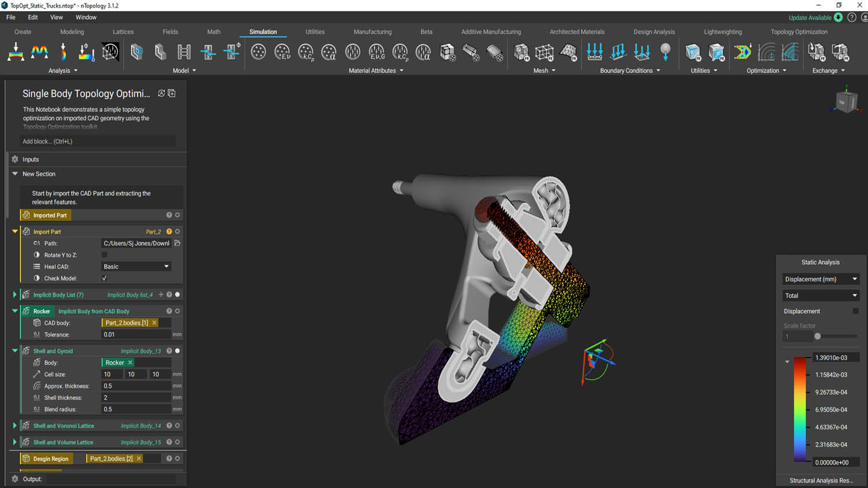Open the Edit menu

click(33, 17)
